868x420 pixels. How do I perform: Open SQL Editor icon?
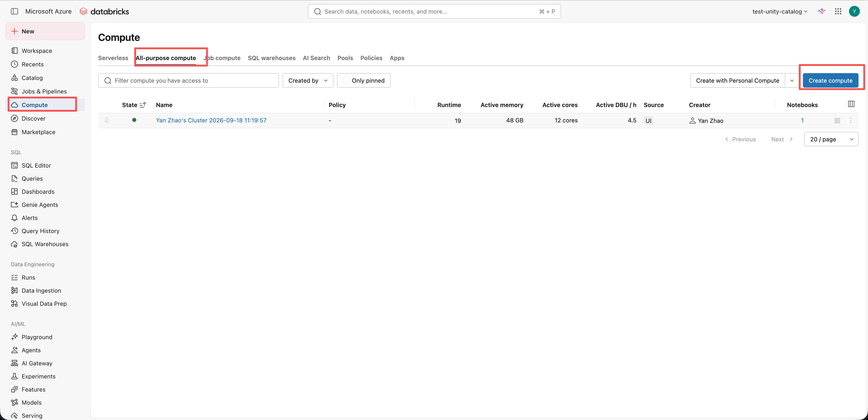point(14,165)
